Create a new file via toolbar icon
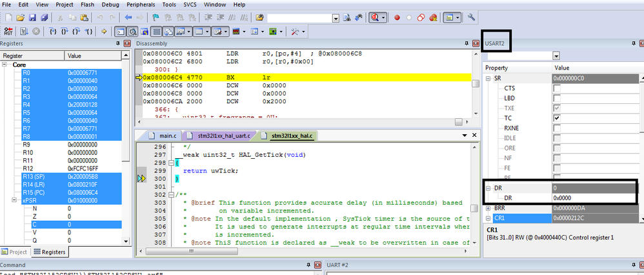Viewport: 644px width, 275px height. [x=8, y=17]
